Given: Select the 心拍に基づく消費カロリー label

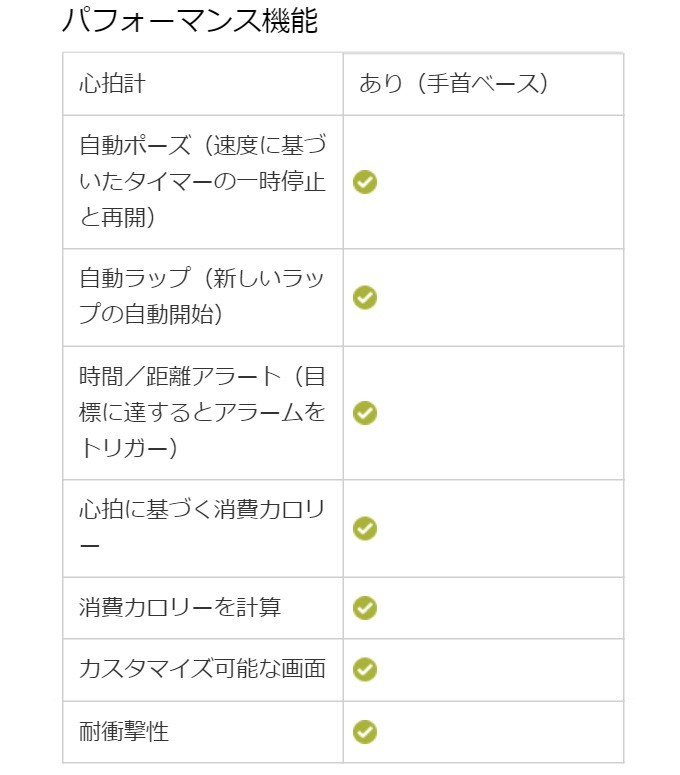Looking at the screenshot, I should tap(202, 527).
